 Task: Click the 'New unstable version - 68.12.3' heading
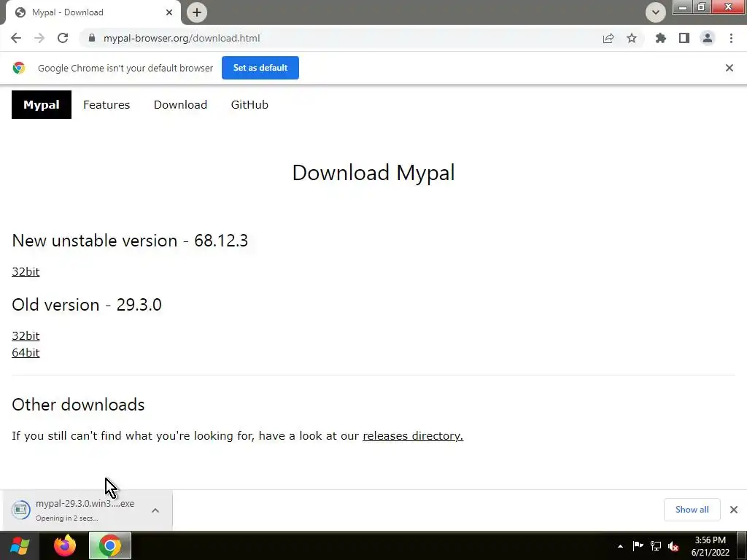click(x=130, y=241)
